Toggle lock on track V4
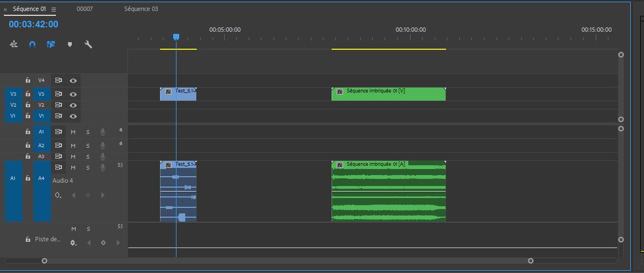Screen dimensions: 644x273 tap(28, 80)
